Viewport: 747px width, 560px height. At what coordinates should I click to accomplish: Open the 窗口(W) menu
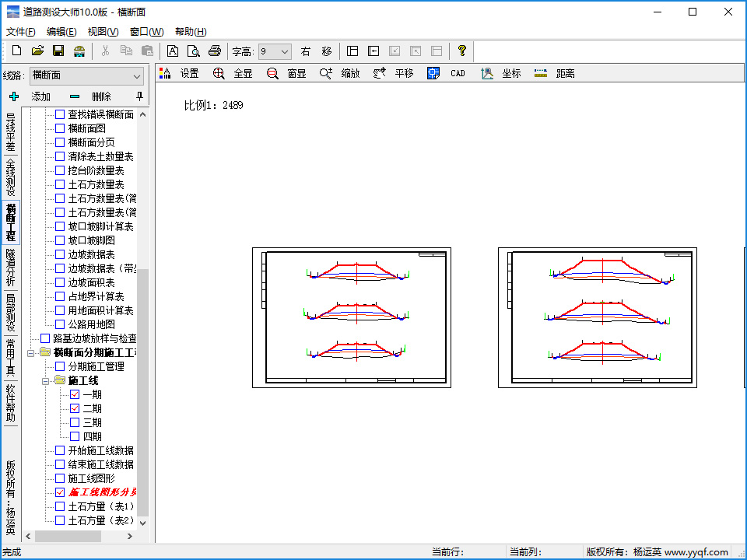coord(147,32)
